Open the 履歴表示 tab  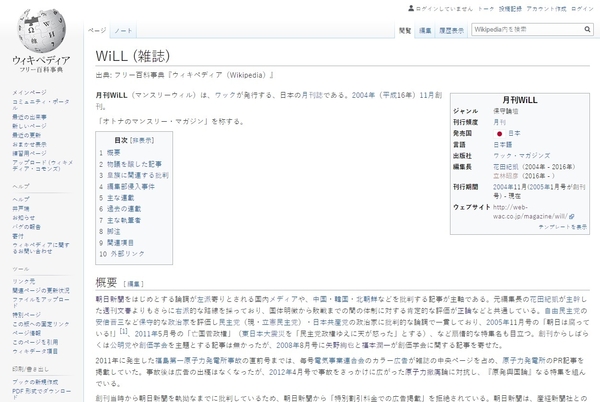(x=452, y=31)
